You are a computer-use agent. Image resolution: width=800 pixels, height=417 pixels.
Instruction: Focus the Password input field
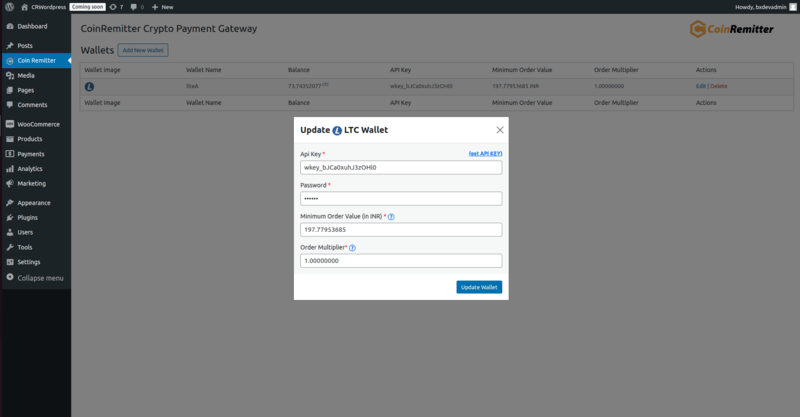tap(401, 199)
